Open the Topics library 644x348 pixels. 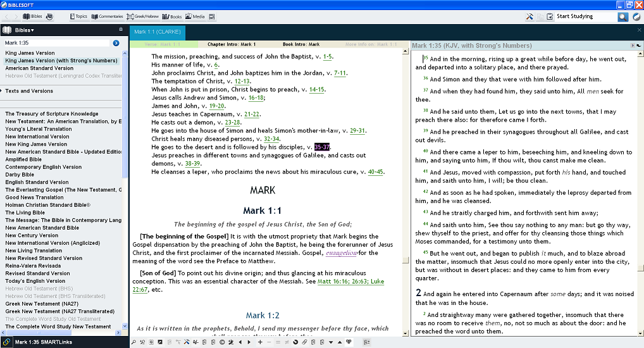coord(78,16)
